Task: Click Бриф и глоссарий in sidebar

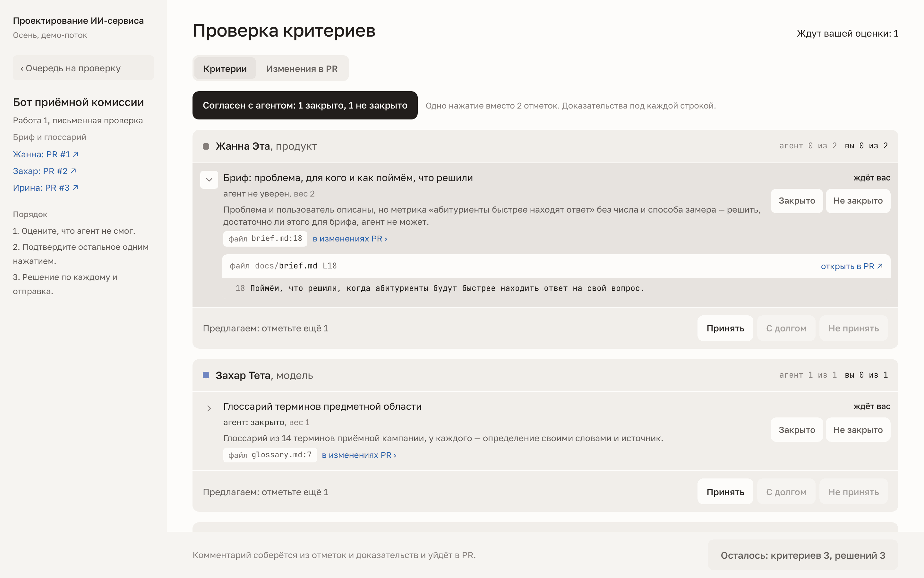Action: (50, 137)
